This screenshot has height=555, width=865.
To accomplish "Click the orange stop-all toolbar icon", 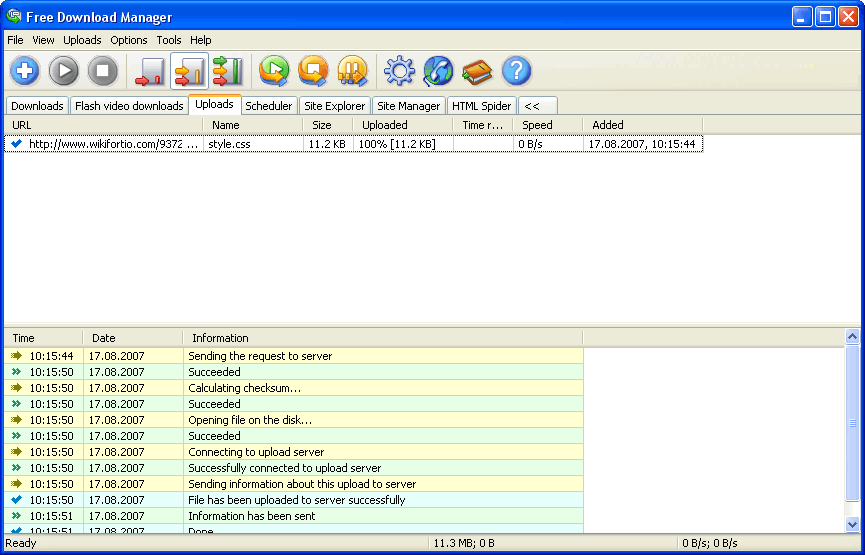I will point(313,71).
